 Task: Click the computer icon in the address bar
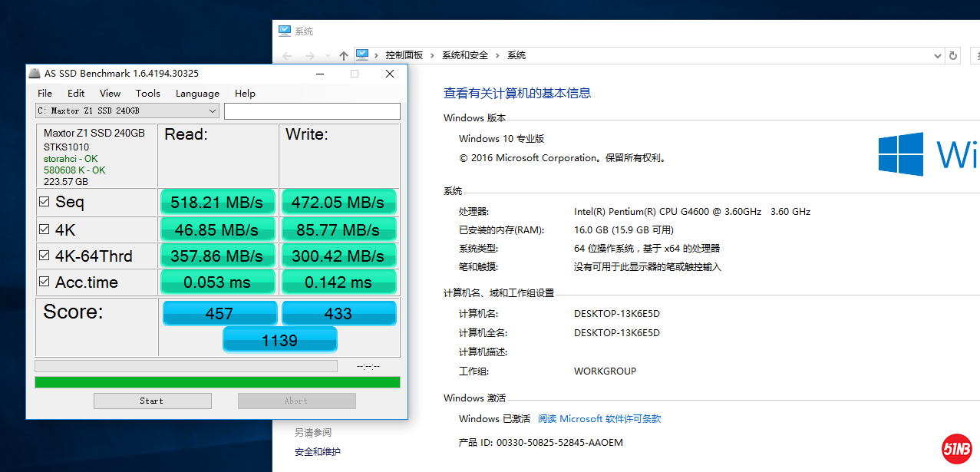click(362, 55)
